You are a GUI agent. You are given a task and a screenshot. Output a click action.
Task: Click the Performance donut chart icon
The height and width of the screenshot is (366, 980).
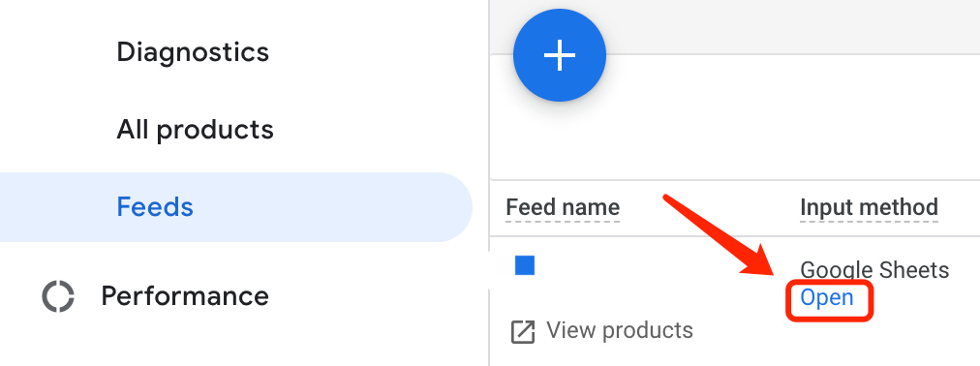click(x=58, y=296)
